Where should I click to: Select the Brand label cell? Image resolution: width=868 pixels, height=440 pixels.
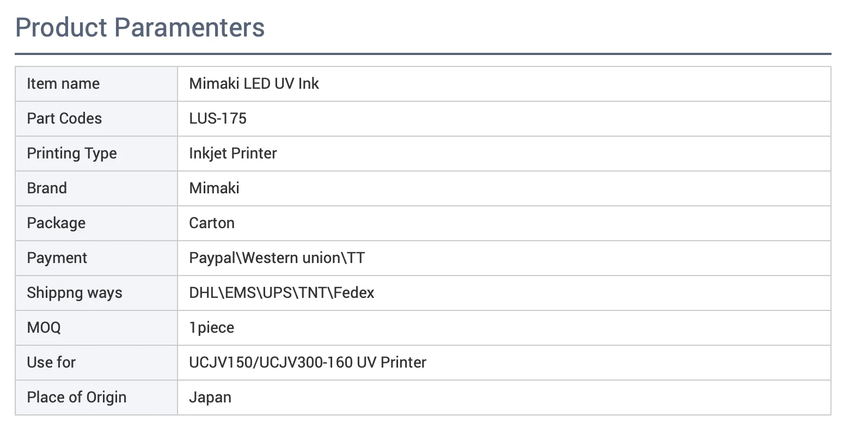tap(96, 188)
